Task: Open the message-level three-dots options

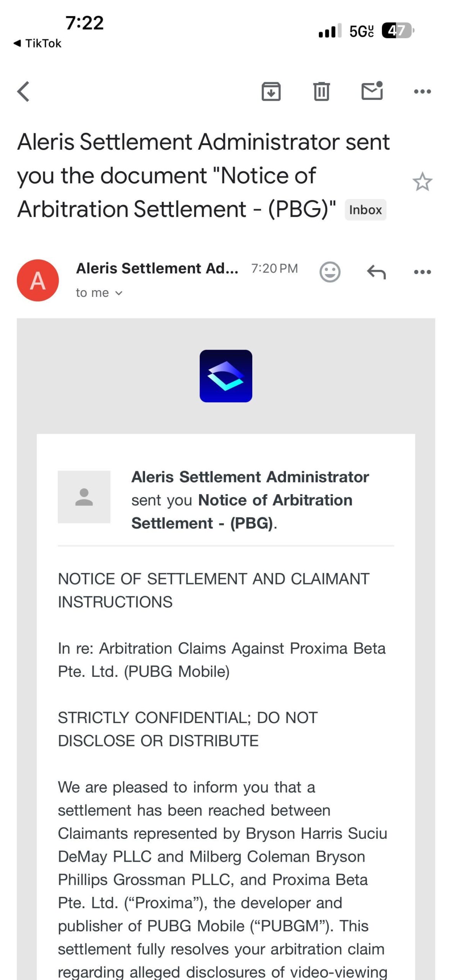Action: click(423, 272)
